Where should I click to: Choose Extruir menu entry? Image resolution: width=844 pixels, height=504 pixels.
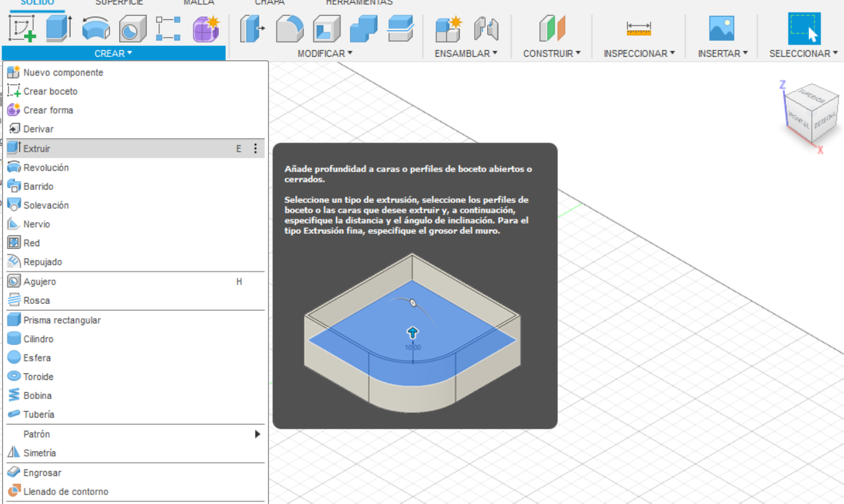135,148
